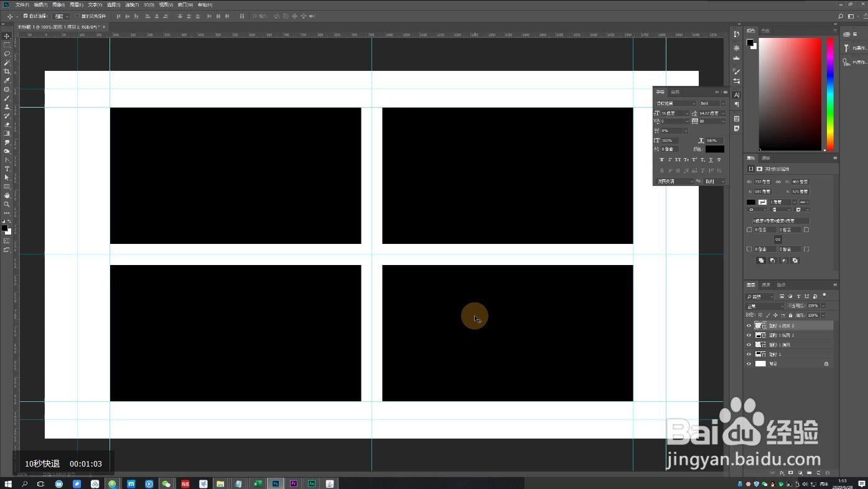Select the Clone Stamp tool

(x=7, y=108)
